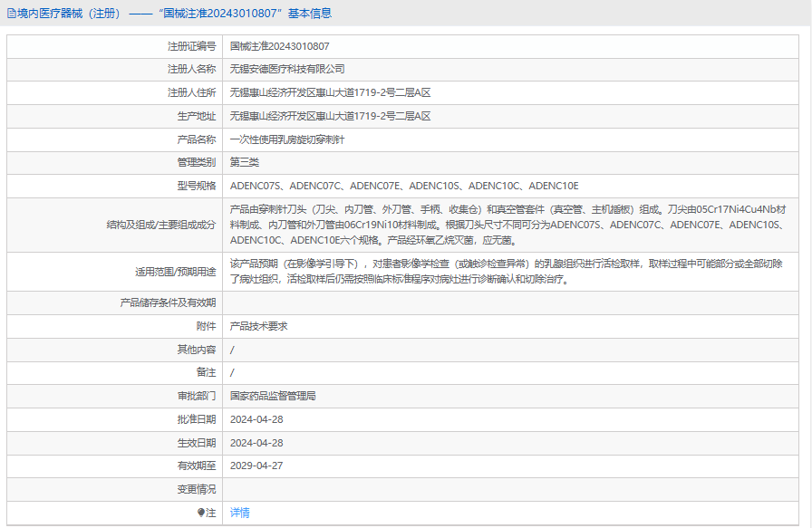Screen dimensions: 812x528
Task: Open the 详情 link in the 注 row
Action: [x=240, y=513]
